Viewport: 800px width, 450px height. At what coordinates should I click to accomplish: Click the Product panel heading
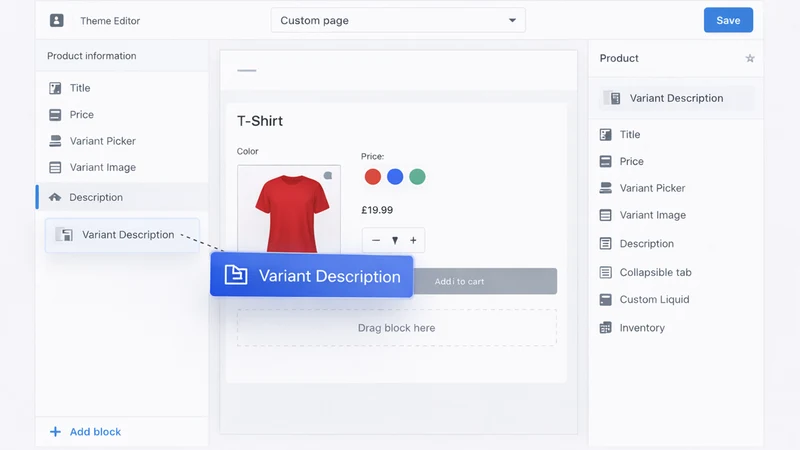coord(619,58)
